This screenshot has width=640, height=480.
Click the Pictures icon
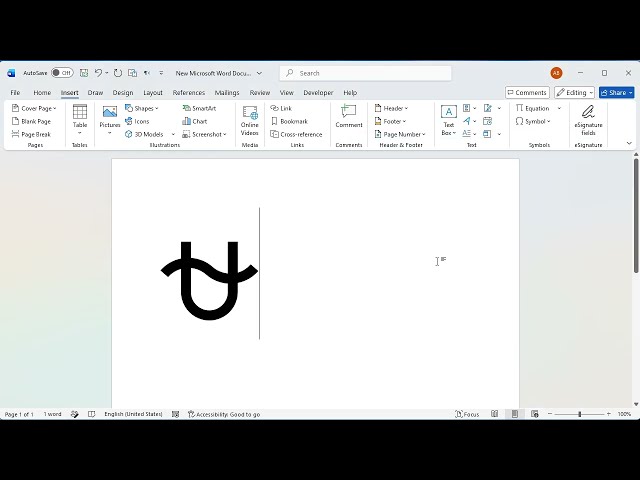pos(110,112)
